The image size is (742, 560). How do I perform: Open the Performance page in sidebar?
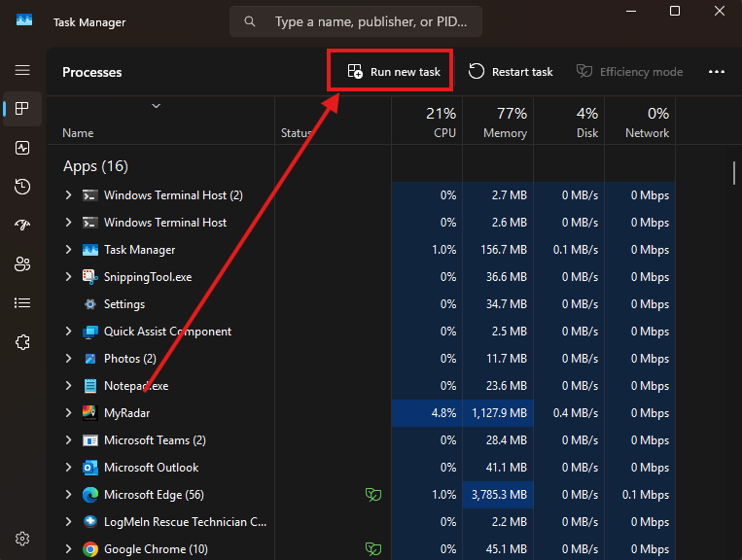click(x=22, y=148)
